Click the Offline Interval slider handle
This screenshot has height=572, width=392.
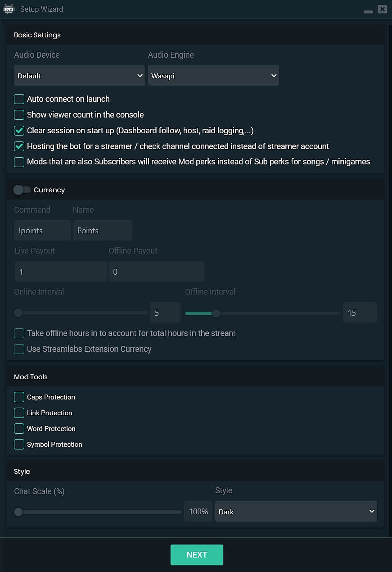pyautogui.click(x=216, y=313)
